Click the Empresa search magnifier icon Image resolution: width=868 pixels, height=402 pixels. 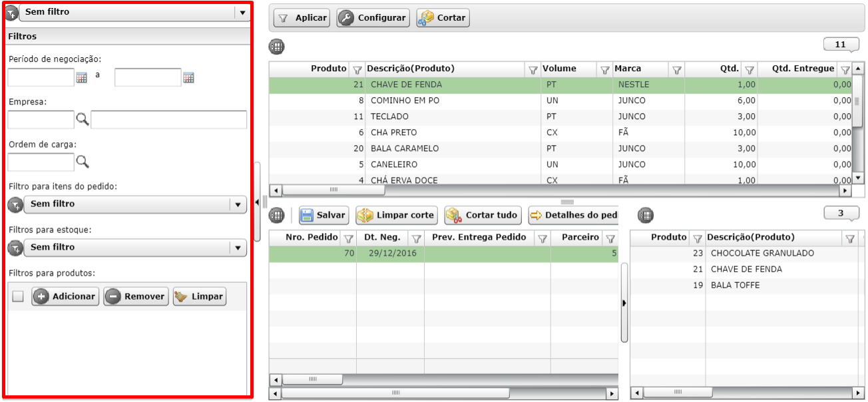[x=82, y=120]
